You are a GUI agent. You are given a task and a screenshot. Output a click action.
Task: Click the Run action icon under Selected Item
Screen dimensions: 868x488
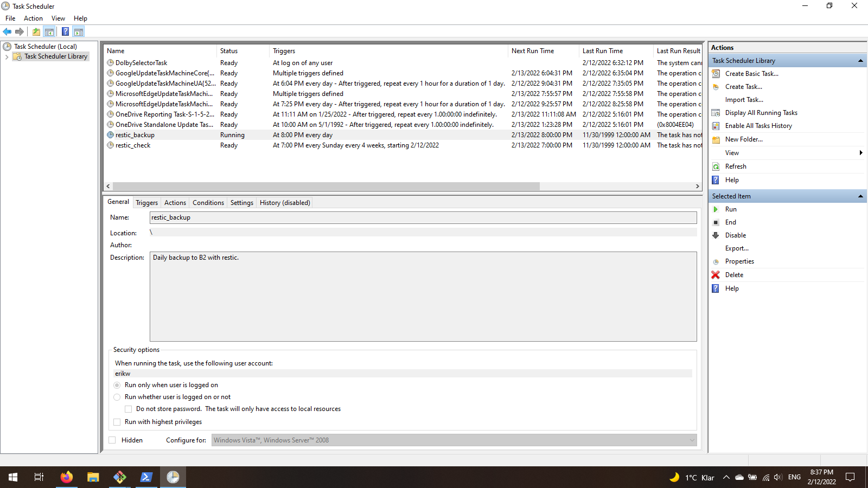716,209
